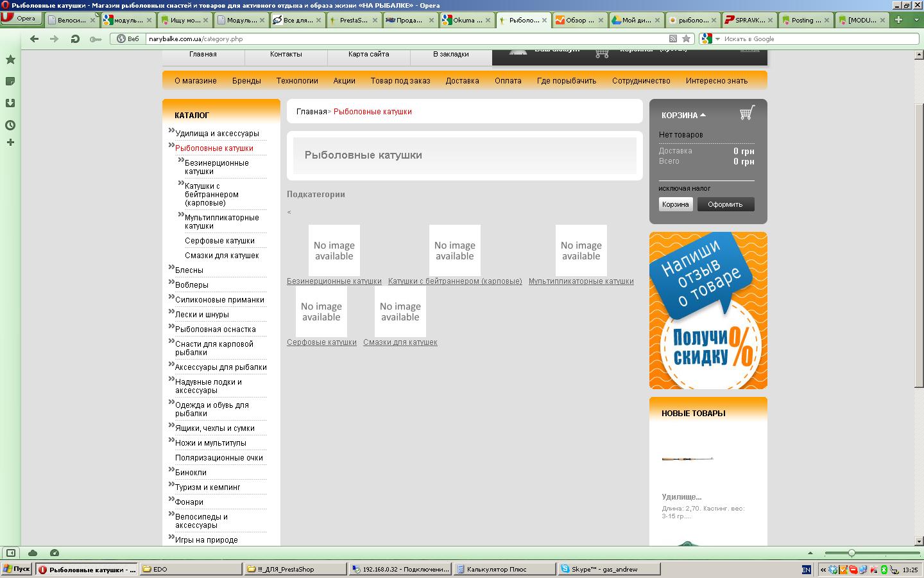Click the EN language indicator in tray

tap(806, 570)
